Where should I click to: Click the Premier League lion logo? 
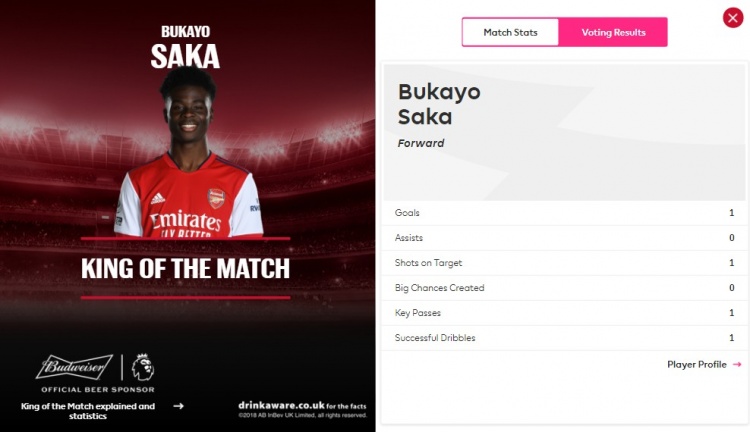point(143,367)
